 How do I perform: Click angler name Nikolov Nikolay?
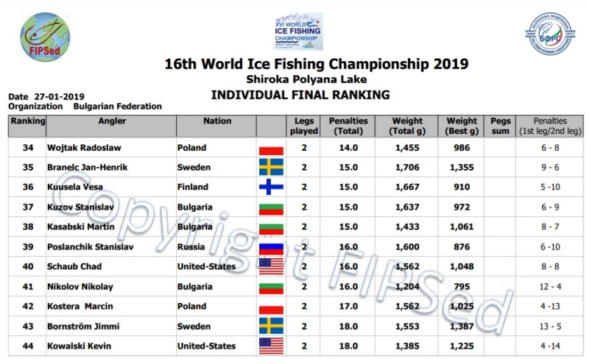81,287
